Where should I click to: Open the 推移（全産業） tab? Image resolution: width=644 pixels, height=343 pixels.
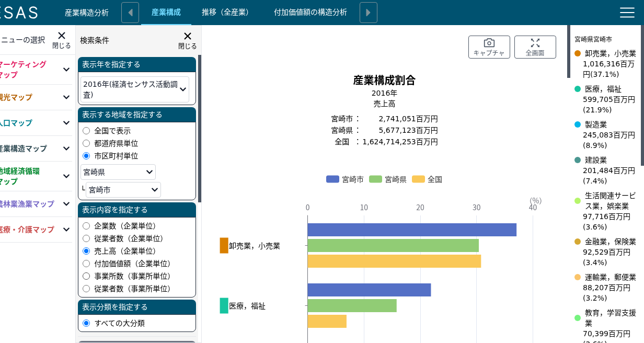pos(225,13)
